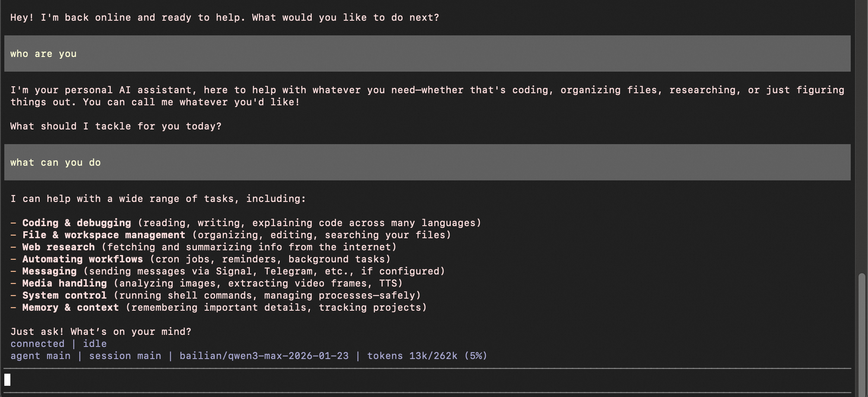Click the 'Automating workflows' list item
Image resolution: width=868 pixels, height=397 pixels.
[82, 259]
